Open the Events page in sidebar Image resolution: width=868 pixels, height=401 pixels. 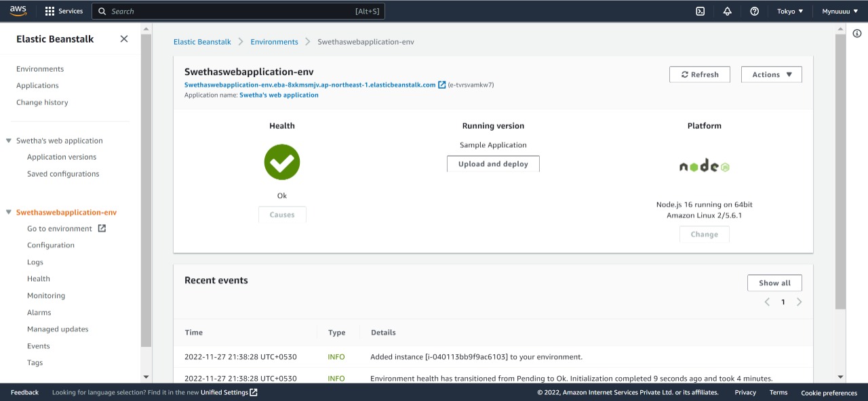click(x=39, y=346)
